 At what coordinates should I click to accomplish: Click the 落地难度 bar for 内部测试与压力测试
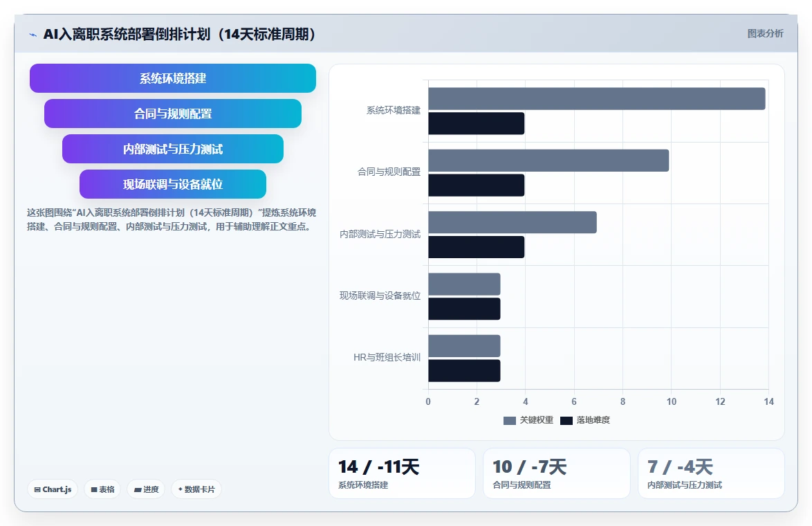click(477, 246)
